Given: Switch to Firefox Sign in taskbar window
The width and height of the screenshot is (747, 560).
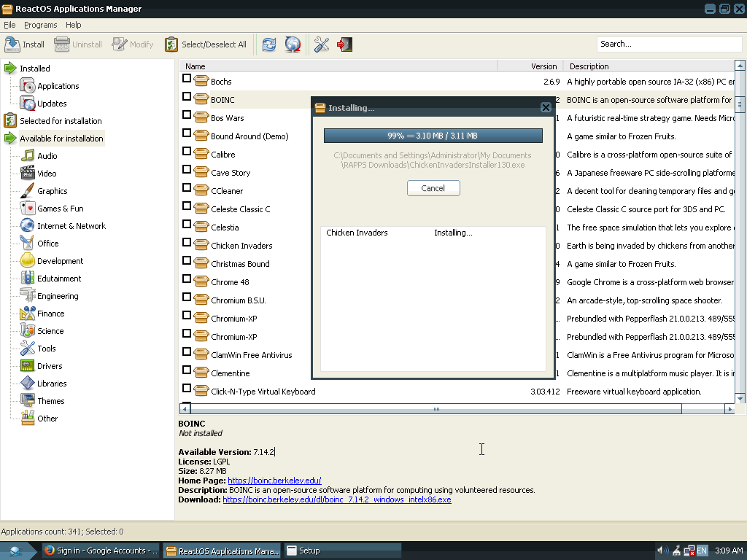Looking at the screenshot, I should pyautogui.click(x=101, y=551).
